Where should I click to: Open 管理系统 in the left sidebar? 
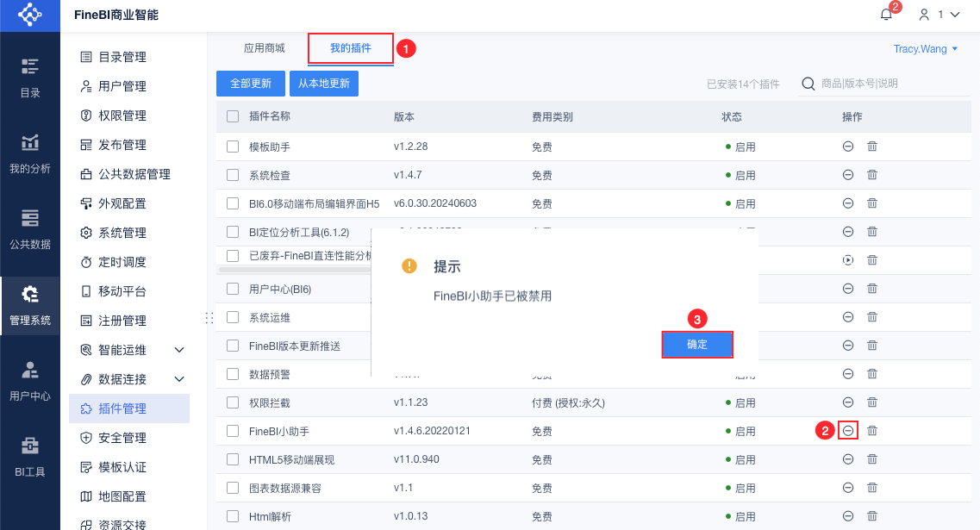tap(30, 304)
